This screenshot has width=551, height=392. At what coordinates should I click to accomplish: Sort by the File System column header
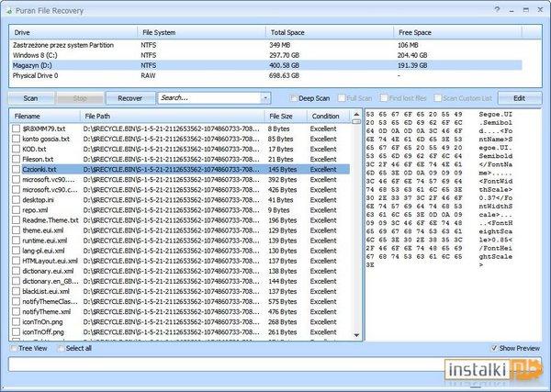click(x=201, y=32)
